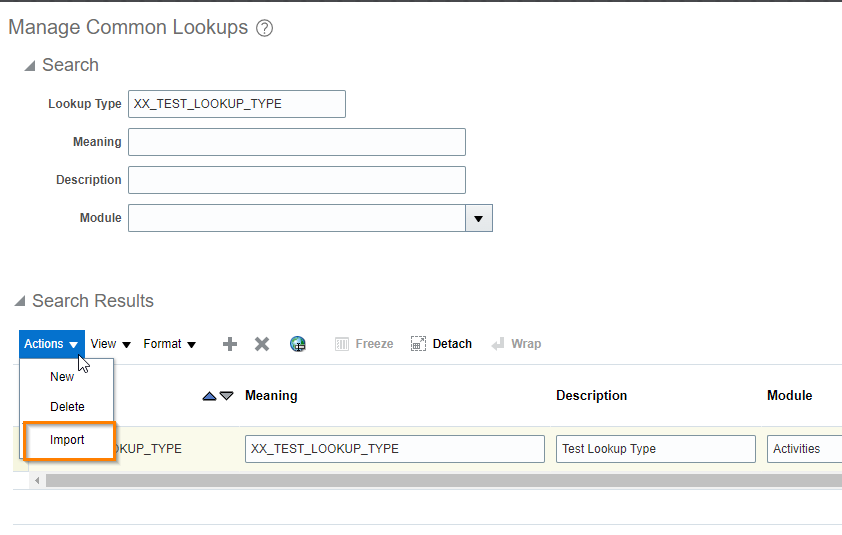Click the plus icon to add new lookup
This screenshot has width=842, height=535.
tap(230, 344)
